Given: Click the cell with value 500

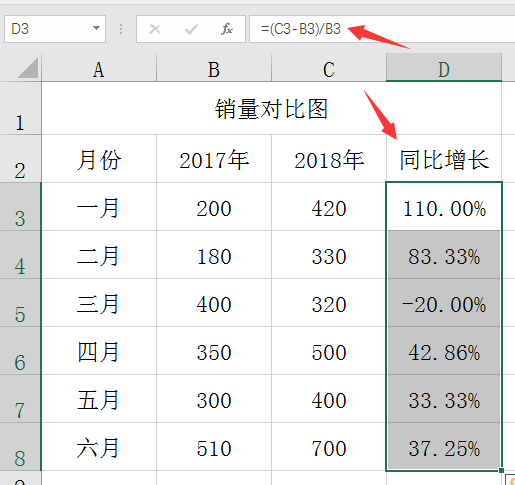Looking at the screenshot, I should tap(329, 350).
